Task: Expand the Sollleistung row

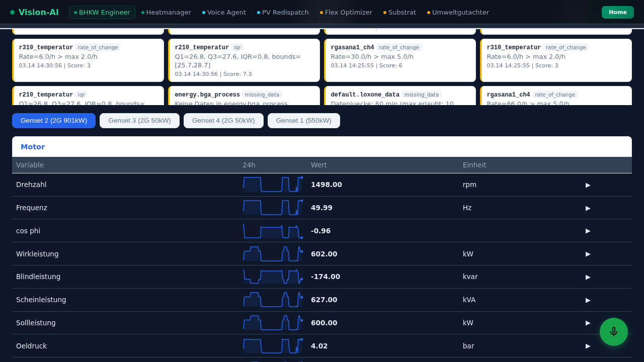Action: [x=588, y=323]
